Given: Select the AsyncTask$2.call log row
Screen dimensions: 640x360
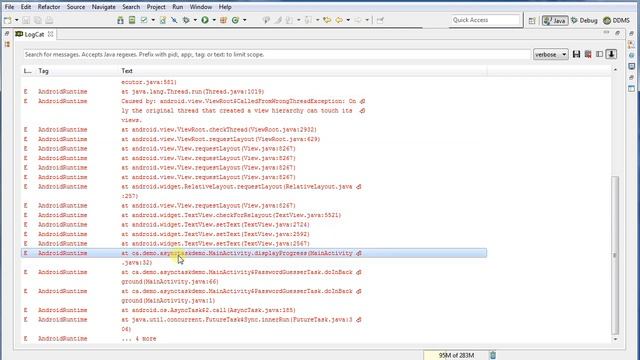Looking at the screenshot, I should [x=254, y=310].
